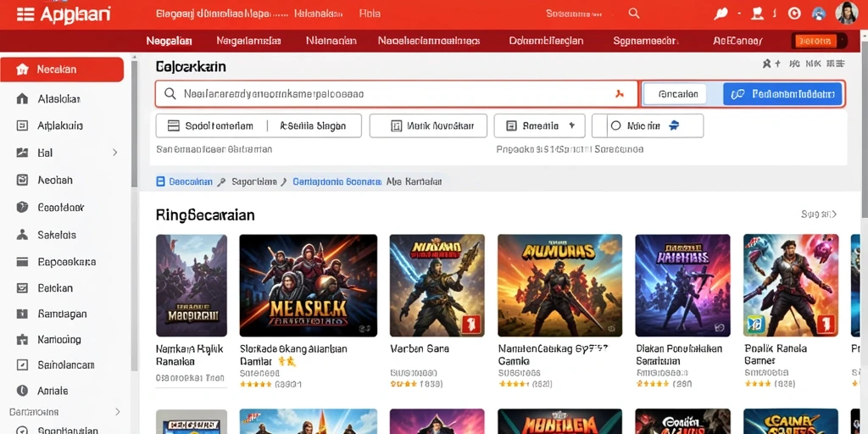Open the Measrek game thumbnail

(309, 286)
